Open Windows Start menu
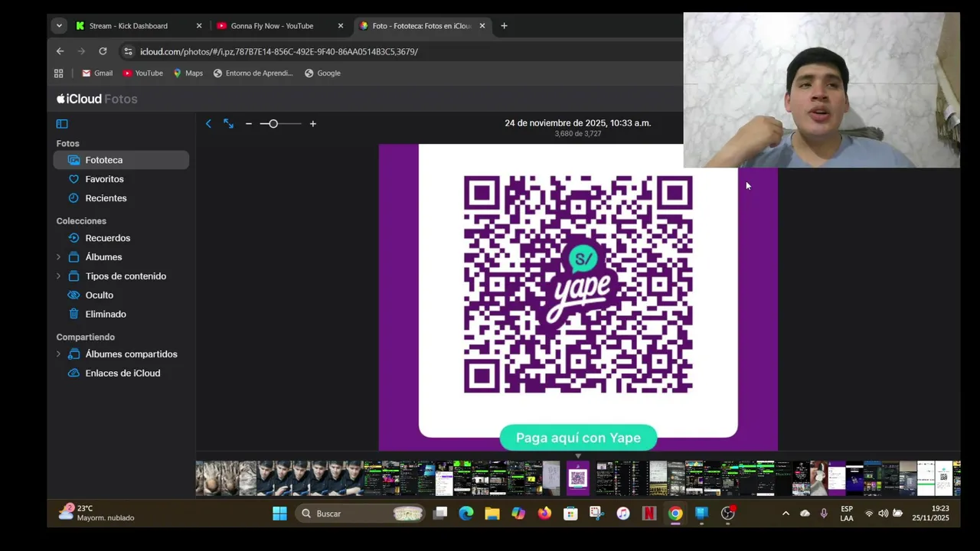980x551 pixels. 279,514
